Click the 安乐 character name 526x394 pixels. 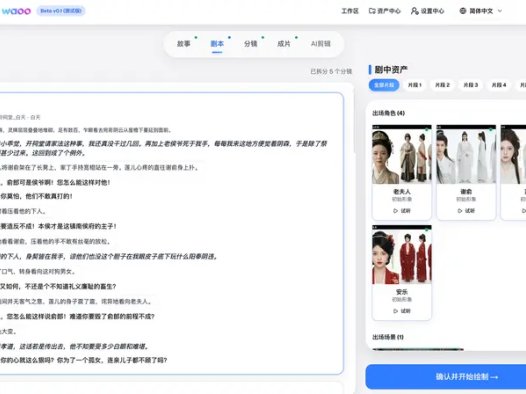(402, 292)
